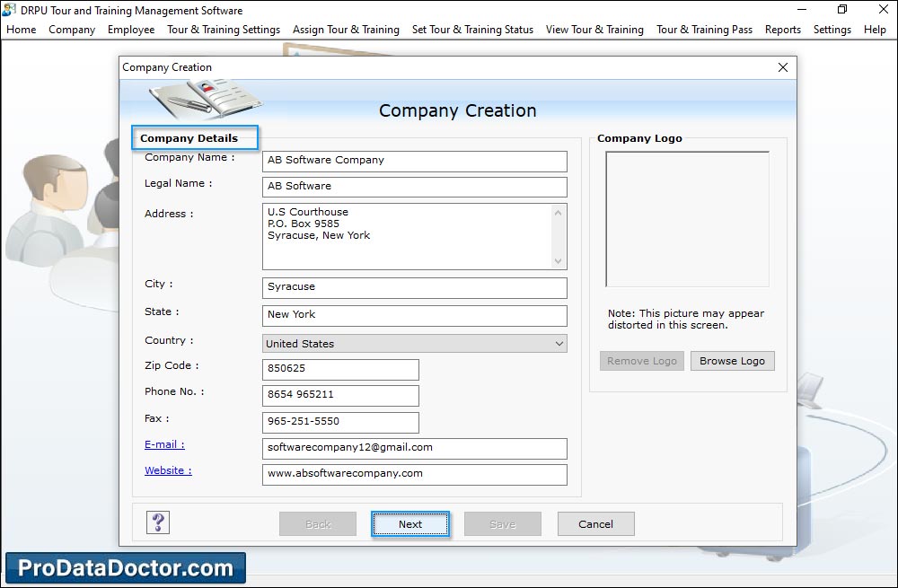Image resolution: width=898 pixels, height=588 pixels.
Task: Click the E-mail address input field
Action: pyautogui.click(x=415, y=448)
